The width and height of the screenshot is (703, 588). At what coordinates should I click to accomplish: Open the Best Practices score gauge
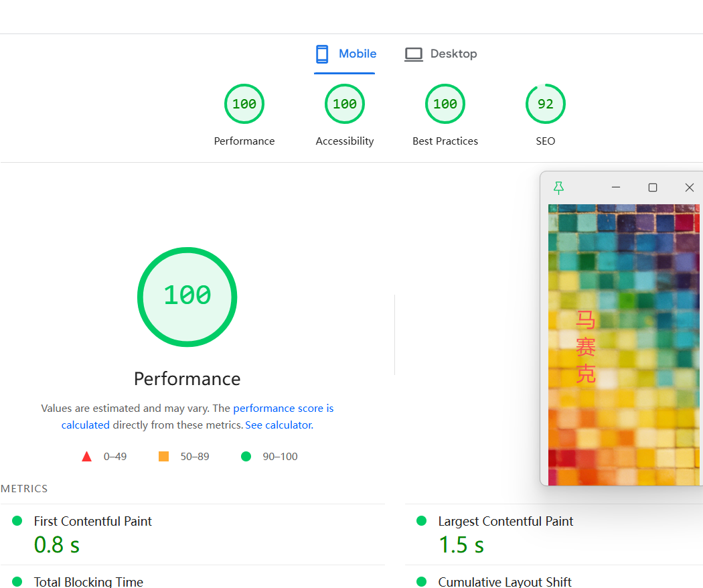(445, 104)
